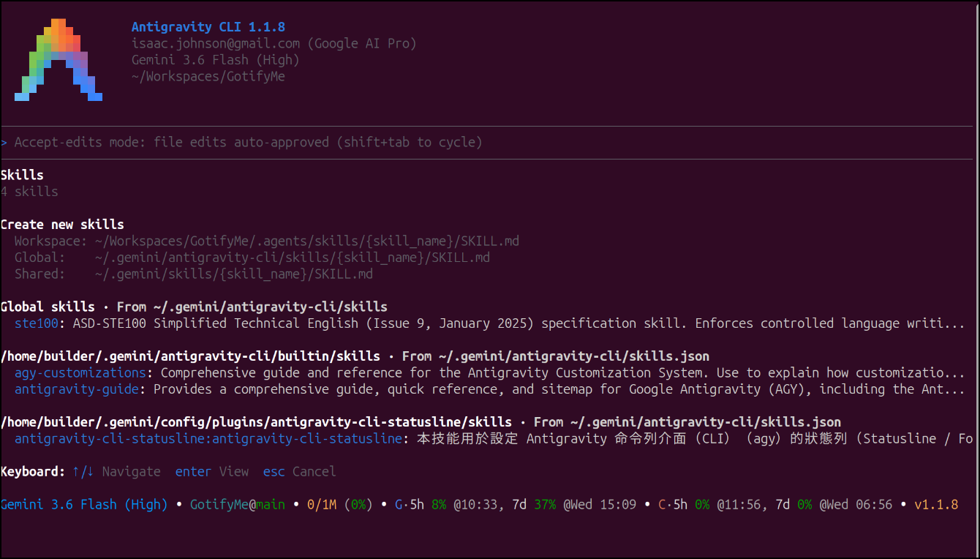Open the ste100 skill entry
The width and height of the screenshot is (980, 559).
click(490, 323)
